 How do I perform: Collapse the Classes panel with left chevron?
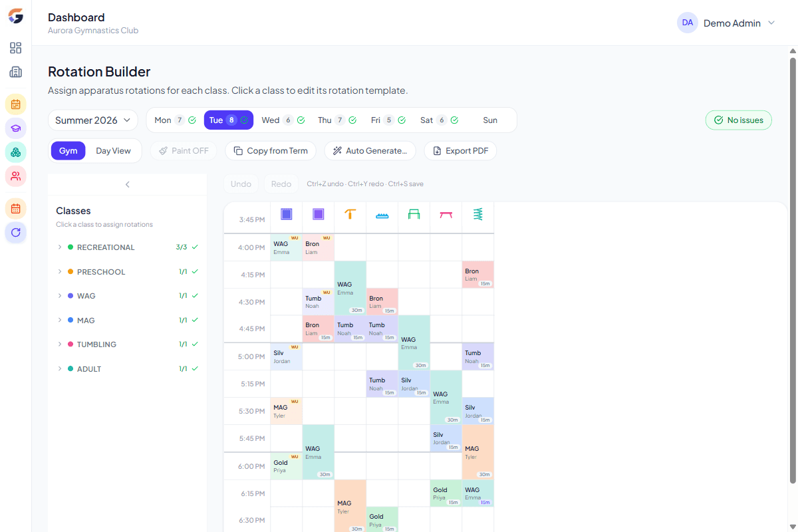[128, 184]
